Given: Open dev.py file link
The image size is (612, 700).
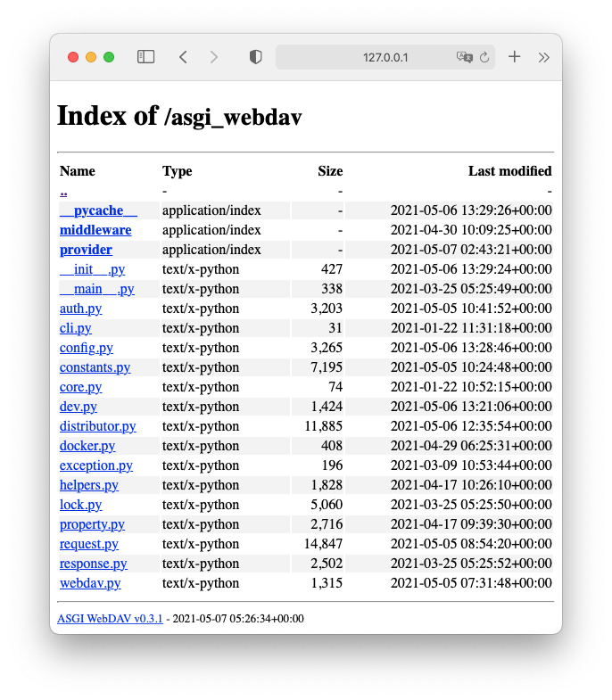Looking at the screenshot, I should (79, 407).
